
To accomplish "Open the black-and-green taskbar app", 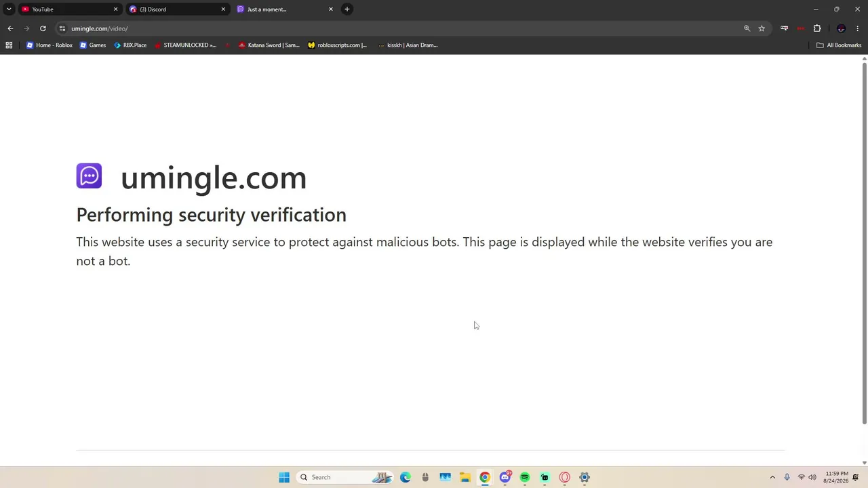I will (545, 477).
